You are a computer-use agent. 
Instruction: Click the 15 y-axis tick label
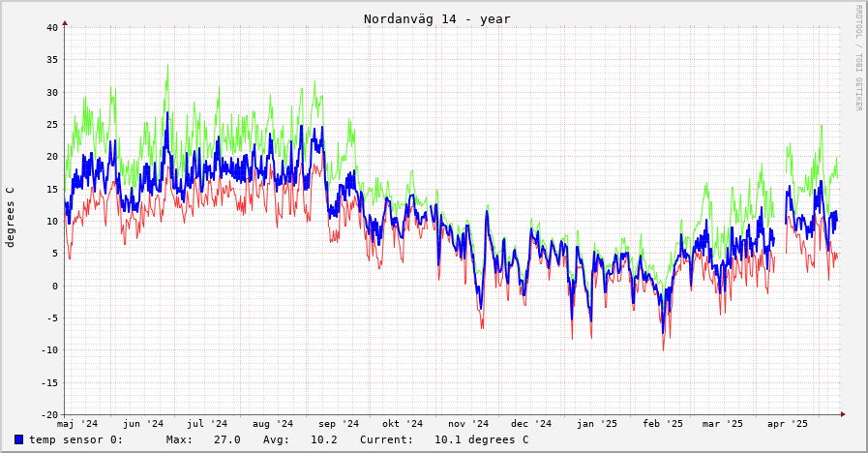coord(52,190)
